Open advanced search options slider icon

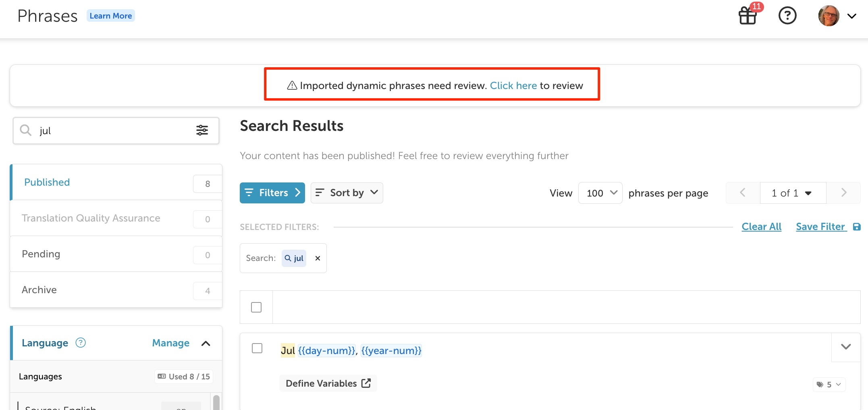click(202, 130)
